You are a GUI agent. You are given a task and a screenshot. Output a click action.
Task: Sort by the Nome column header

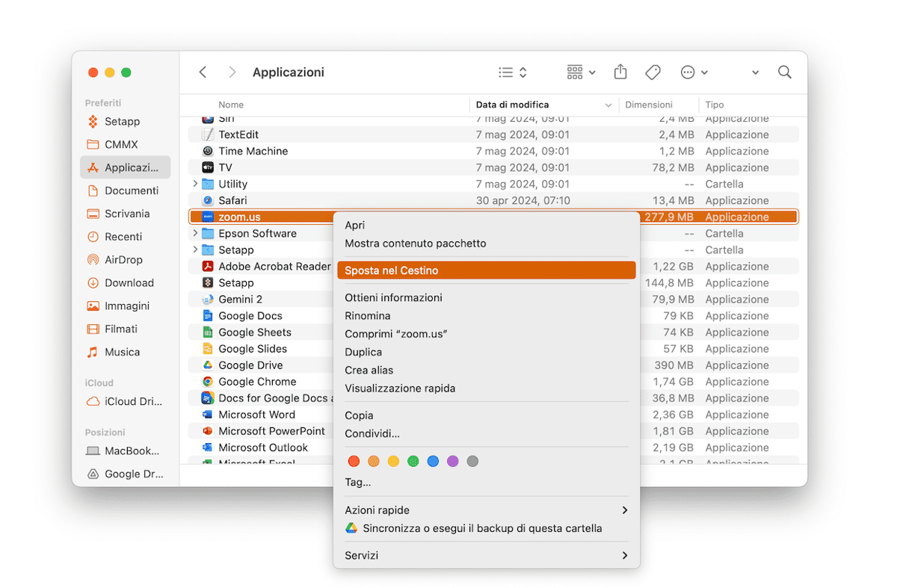pos(231,105)
